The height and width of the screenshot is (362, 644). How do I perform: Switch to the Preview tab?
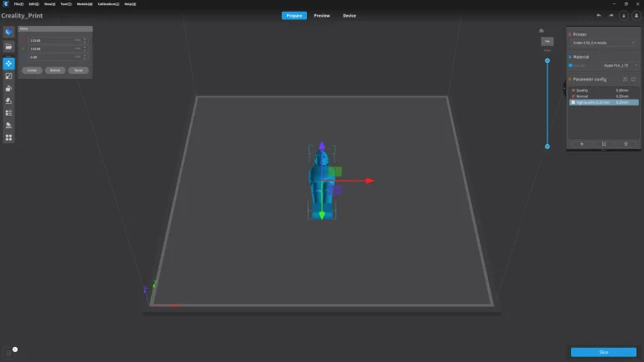coord(322,16)
